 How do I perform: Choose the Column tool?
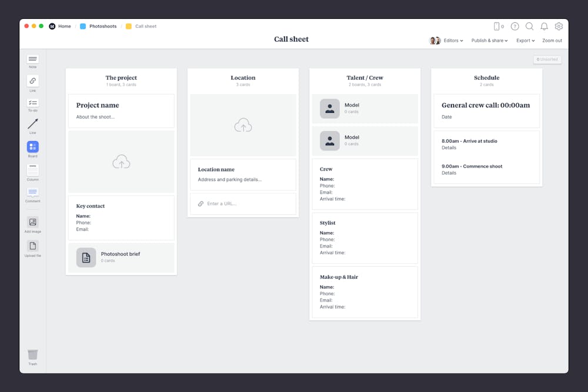pyautogui.click(x=32, y=171)
